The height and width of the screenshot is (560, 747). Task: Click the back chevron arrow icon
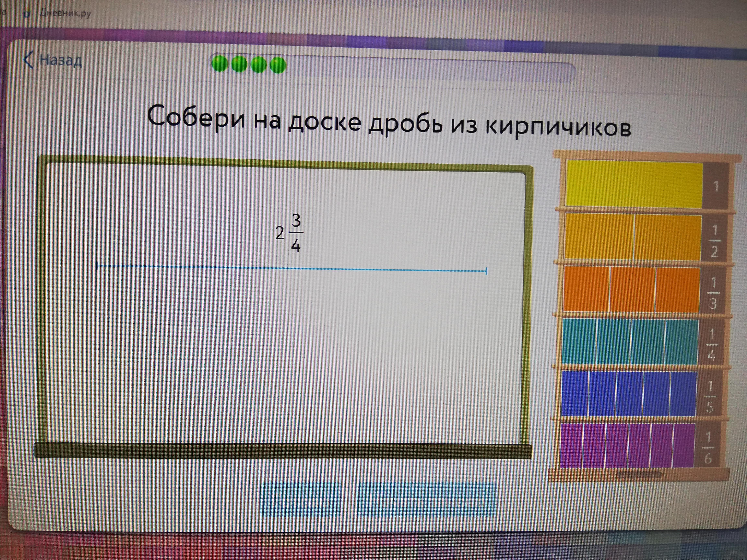point(28,60)
